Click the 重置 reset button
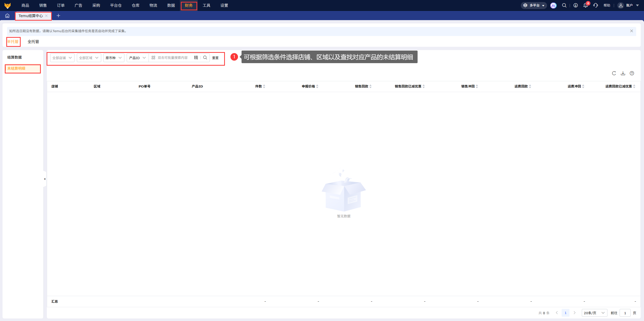The image size is (644, 321). coord(215,58)
